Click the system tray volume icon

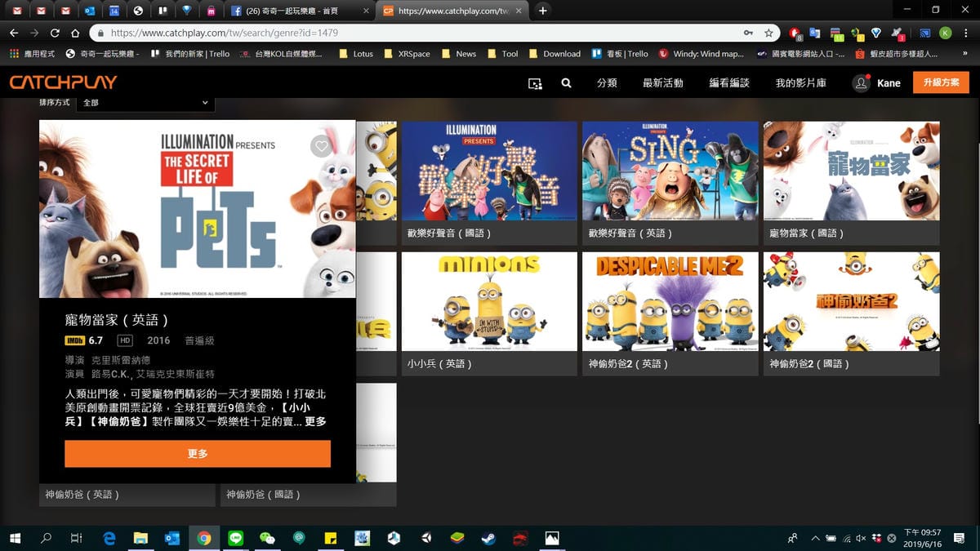point(862,539)
